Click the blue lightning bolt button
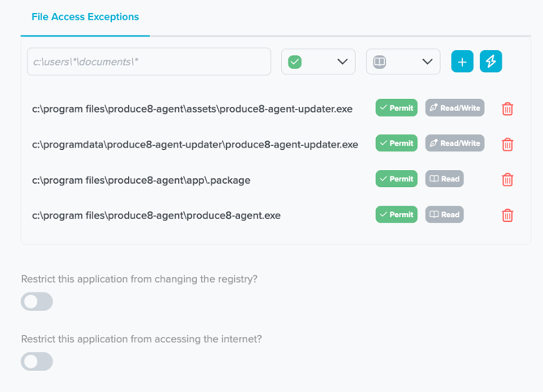Screen dimensions: 543x392 click(x=490, y=62)
